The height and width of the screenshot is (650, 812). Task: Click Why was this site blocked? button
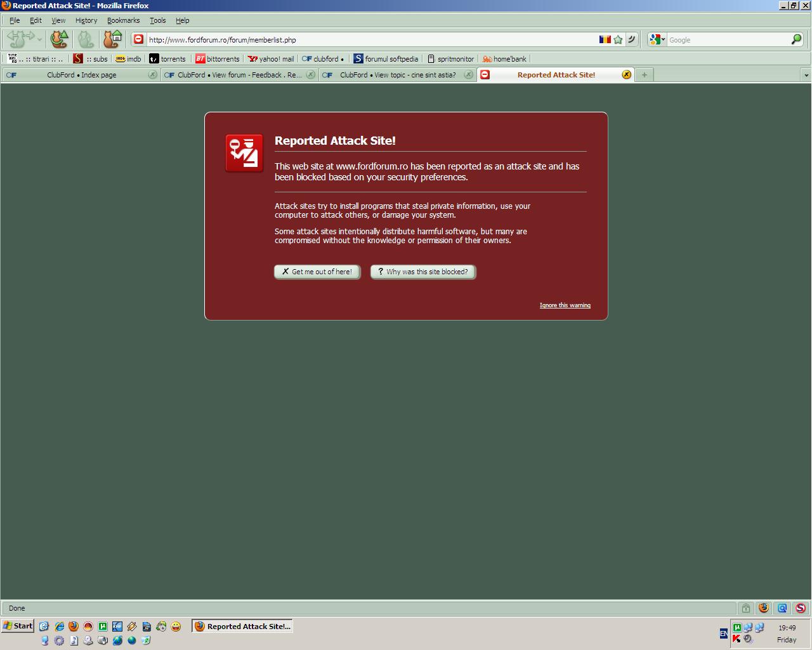423,272
